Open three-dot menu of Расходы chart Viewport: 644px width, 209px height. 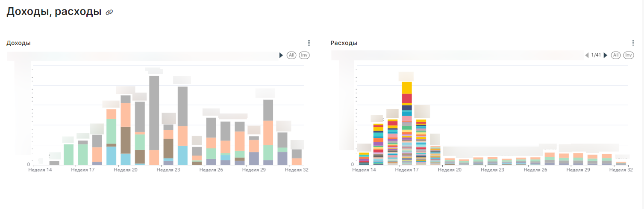tap(633, 43)
